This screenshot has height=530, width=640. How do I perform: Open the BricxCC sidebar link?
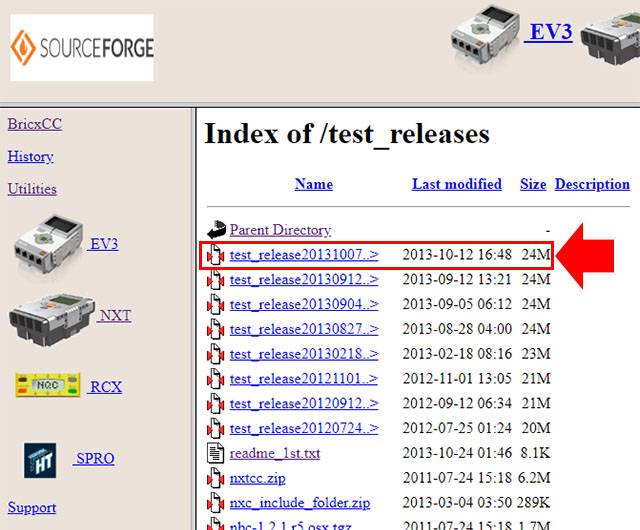pos(34,124)
